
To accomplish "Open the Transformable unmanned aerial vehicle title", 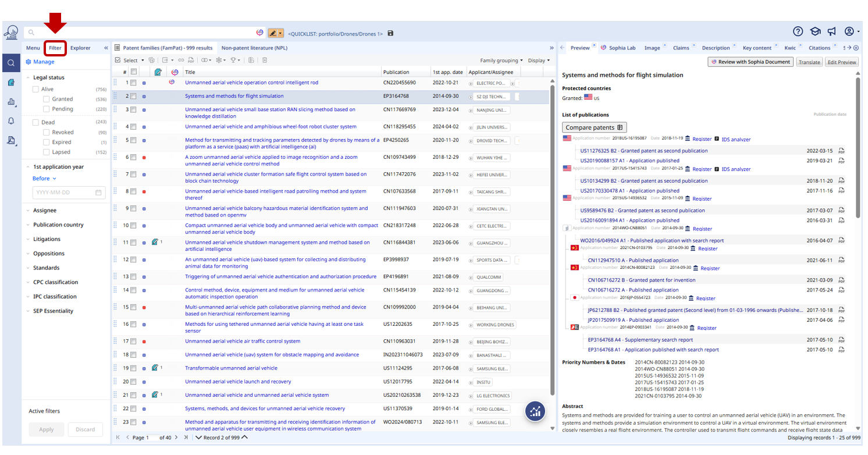I will pyautogui.click(x=231, y=368).
